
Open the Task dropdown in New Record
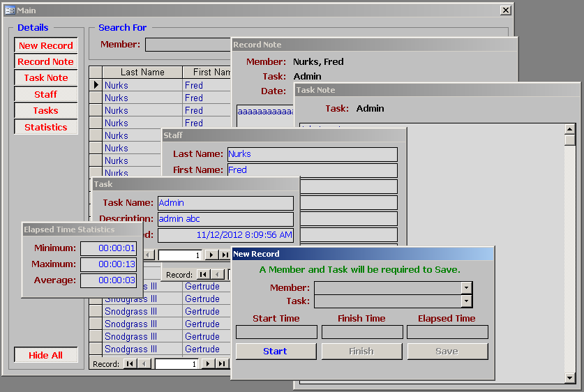pyautogui.click(x=466, y=301)
